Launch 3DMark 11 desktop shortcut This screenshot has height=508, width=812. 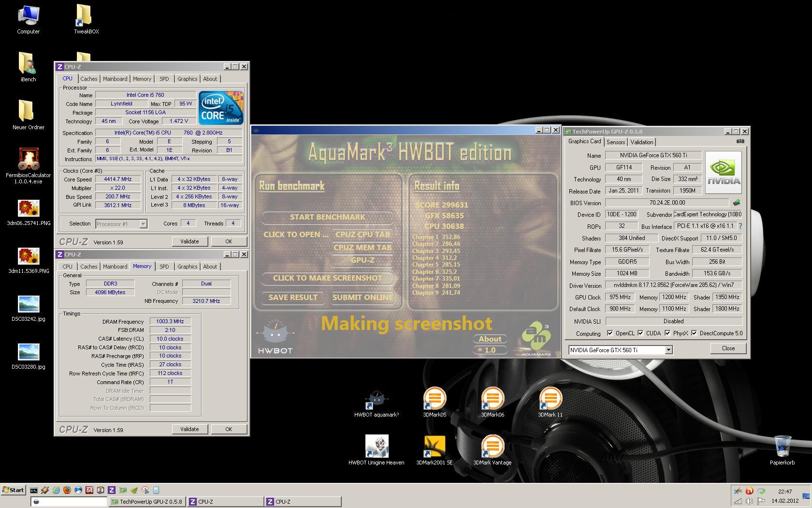[x=551, y=403]
